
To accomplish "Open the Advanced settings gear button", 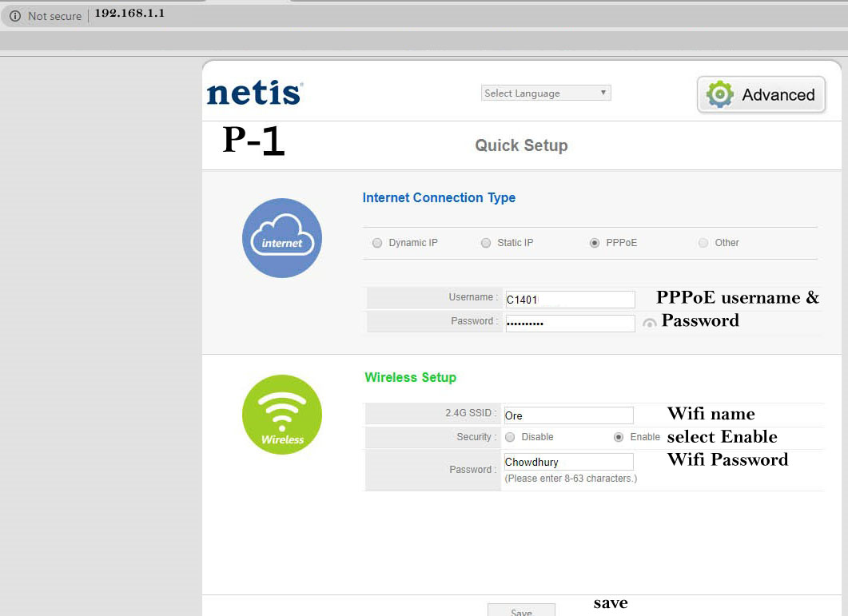I will click(x=761, y=95).
